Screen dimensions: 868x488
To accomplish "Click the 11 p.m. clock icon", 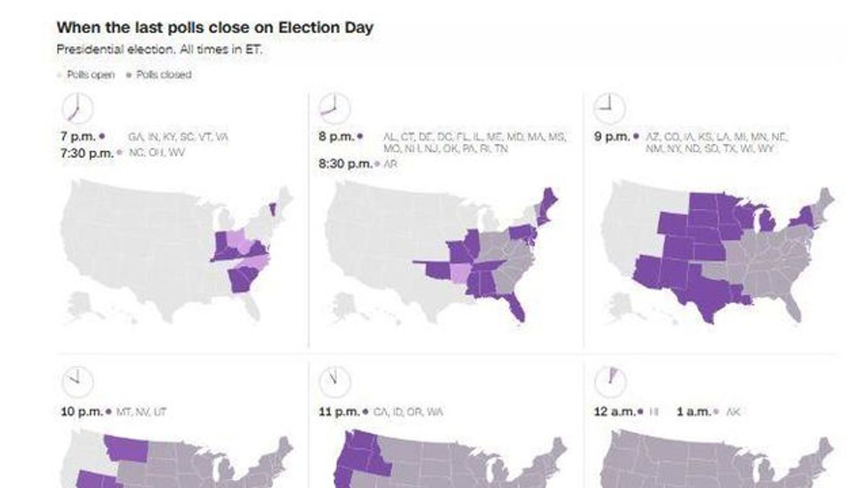I will point(335,382).
